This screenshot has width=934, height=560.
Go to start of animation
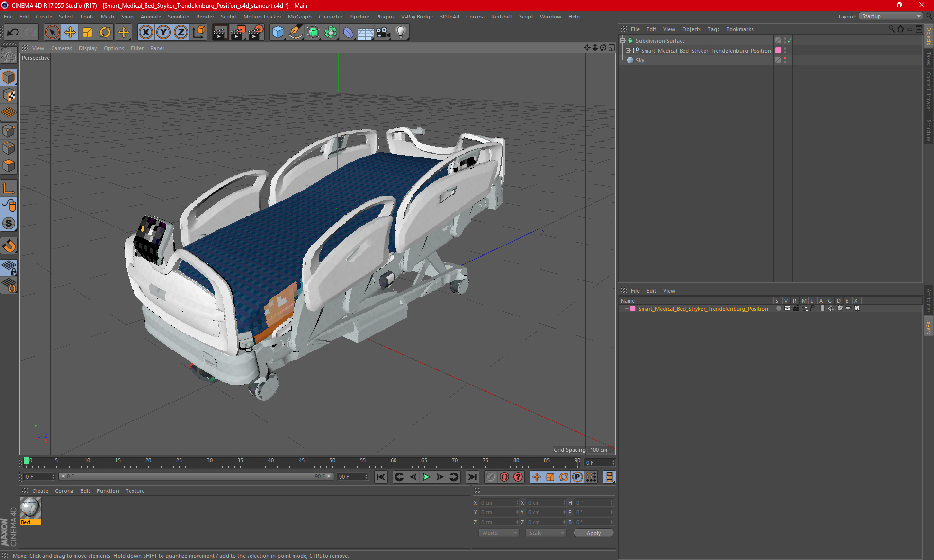point(381,477)
